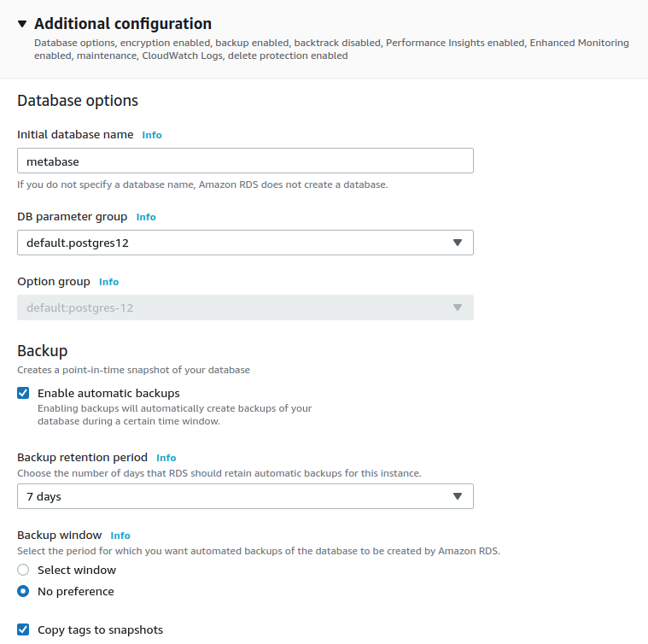Open the Backup retention period dropdown
648x644 pixels.
pos(245,496)
